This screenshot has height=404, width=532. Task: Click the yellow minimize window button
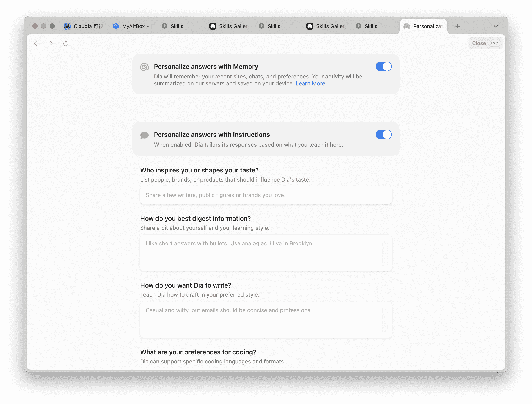pos(44,26)
